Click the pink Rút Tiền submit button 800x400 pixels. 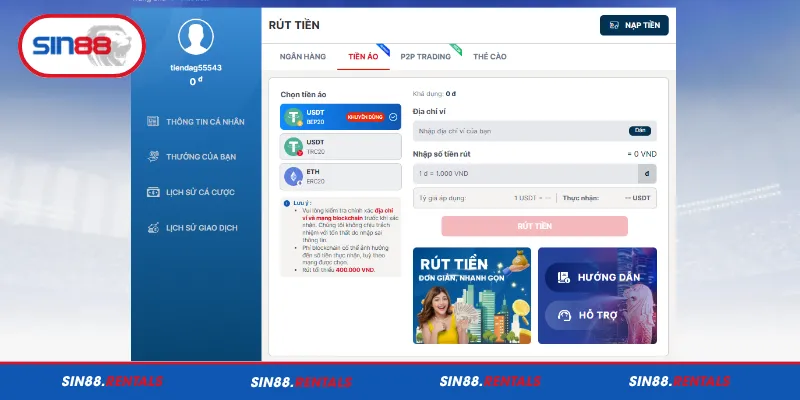point(535,226)
